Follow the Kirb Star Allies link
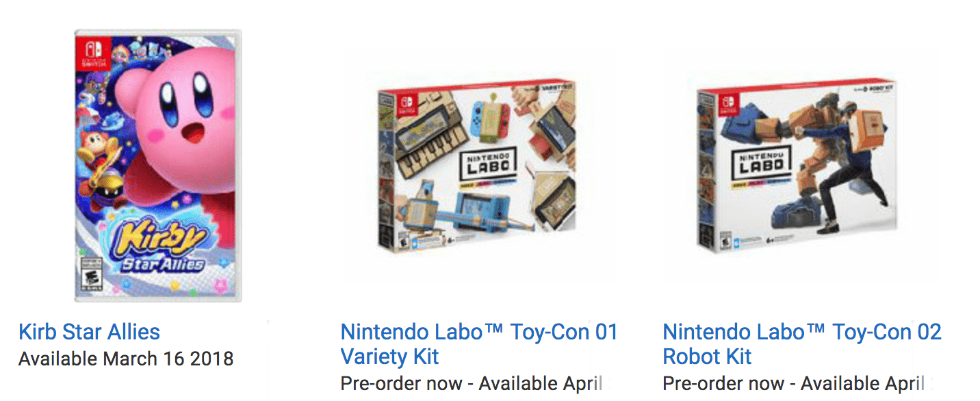Viewport: 980px width, 401px height. pyautogui.click(x=89, y=332)
